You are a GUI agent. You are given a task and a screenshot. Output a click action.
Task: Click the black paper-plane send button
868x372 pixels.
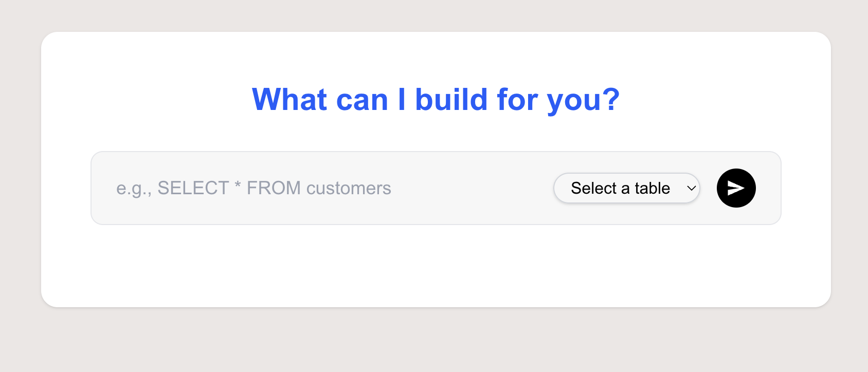(x=736, y=188)
